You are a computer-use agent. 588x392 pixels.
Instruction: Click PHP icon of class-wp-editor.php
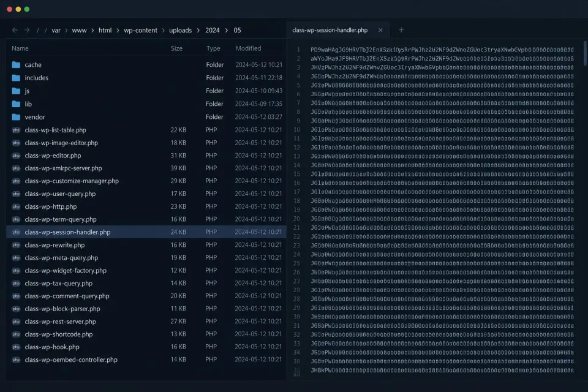click(x=16, y=156)
